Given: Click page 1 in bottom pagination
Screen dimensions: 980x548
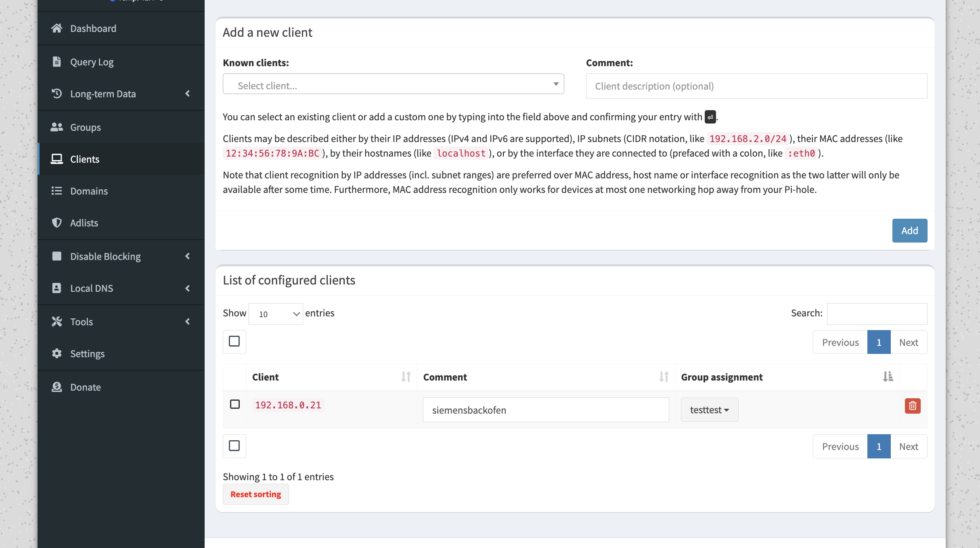Looking at the screenshot, I should (x=879, y=446).
